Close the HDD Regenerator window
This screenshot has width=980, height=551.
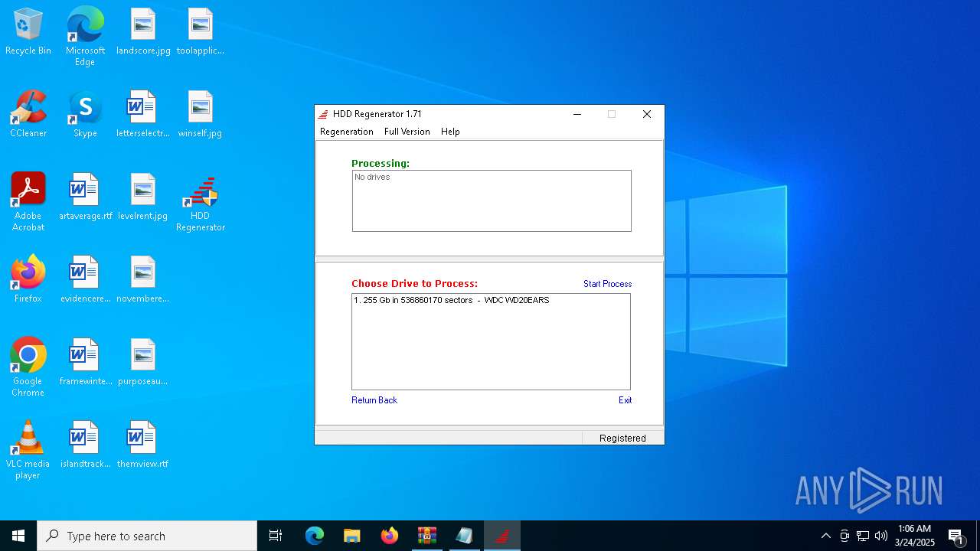click(x=647, y=114)
